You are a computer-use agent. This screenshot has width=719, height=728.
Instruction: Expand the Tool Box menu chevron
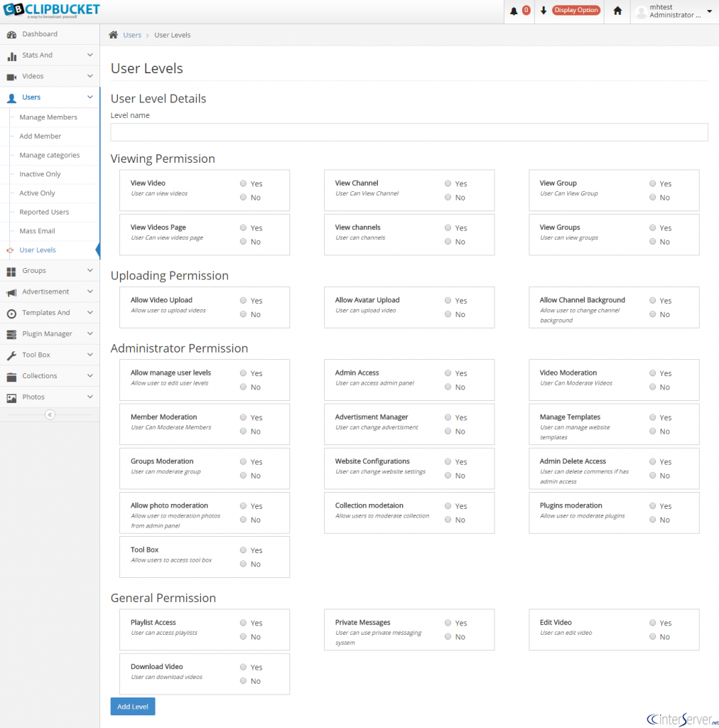(x=90, y=354)
